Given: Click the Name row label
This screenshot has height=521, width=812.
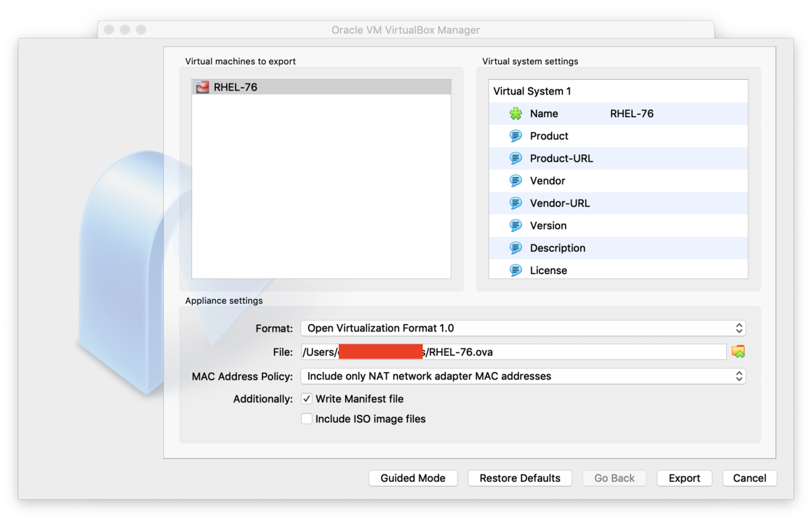Looking at the screenshot, I should pyautogui.click(x=544, y=114).
